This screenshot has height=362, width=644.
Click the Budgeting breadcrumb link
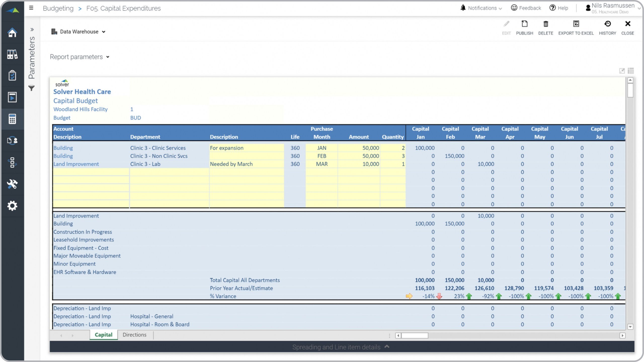(58, 8)
